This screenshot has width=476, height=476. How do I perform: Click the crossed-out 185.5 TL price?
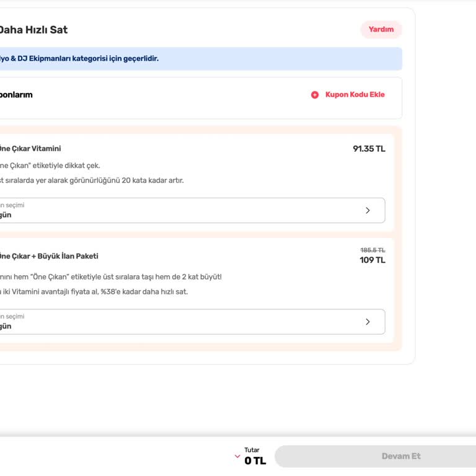point(372,250)
